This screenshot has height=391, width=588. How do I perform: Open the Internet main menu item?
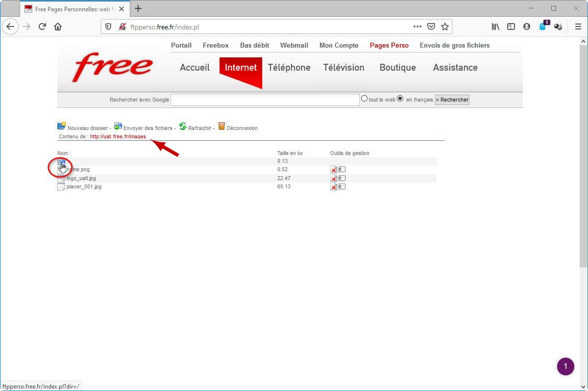(241, 68)
